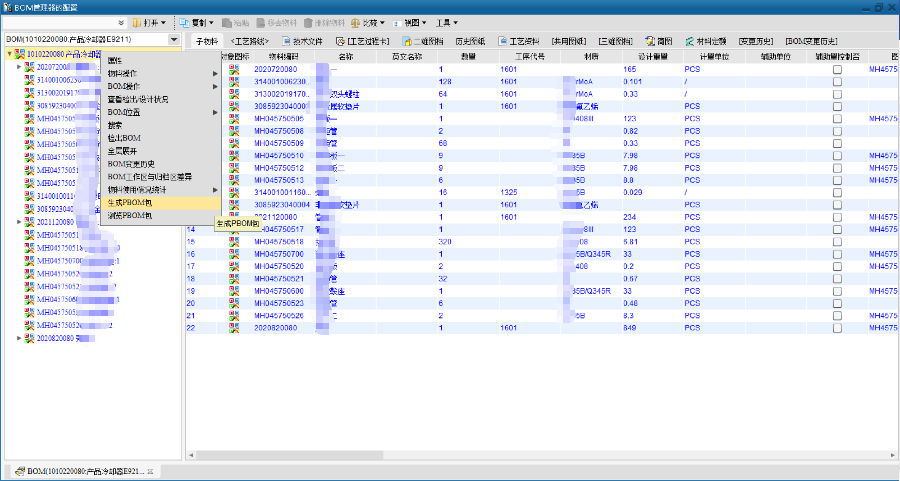Open the BOM(1010220080) combo box dropdown
900x481 pixels.
(x=174, y=39)
